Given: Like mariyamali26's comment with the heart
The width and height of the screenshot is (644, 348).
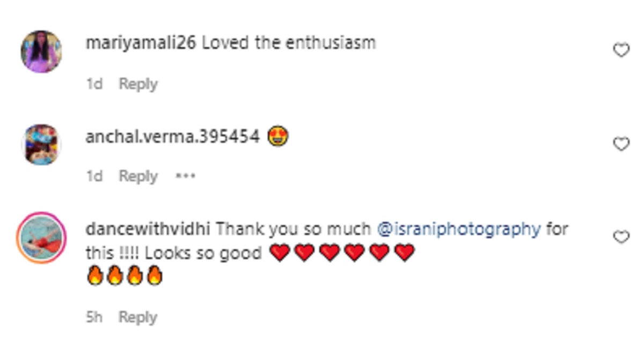Looking at the screenshot, I should pos(621,51).
